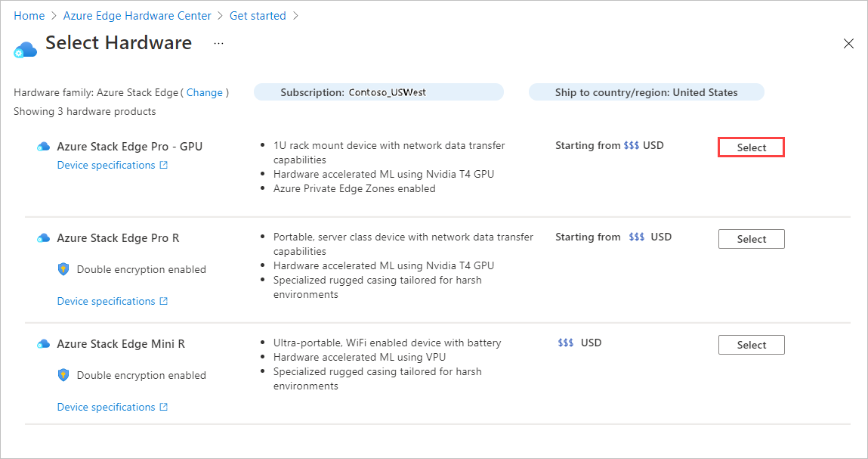Click the cloud icon for Azure Stack Edge Mini R
The width and height of the screenshot is (868, 459).
coord(43,343)
